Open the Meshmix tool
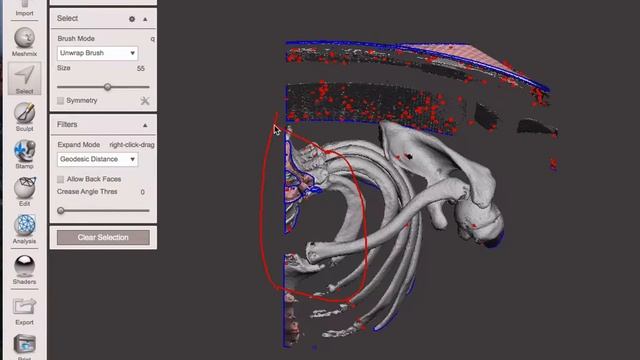Image resolution: width=640 pixels, height=360 pixels. coord(24,42)
